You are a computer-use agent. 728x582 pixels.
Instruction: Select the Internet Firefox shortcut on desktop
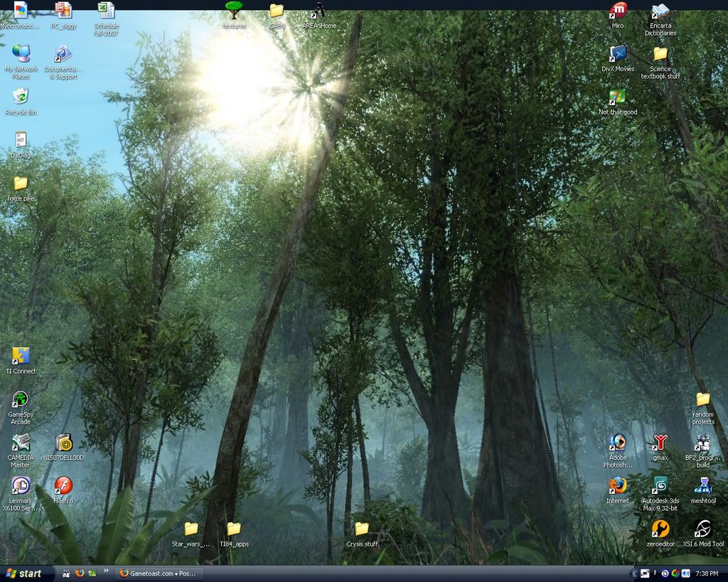pyautogui.click(x=618, y=490)
